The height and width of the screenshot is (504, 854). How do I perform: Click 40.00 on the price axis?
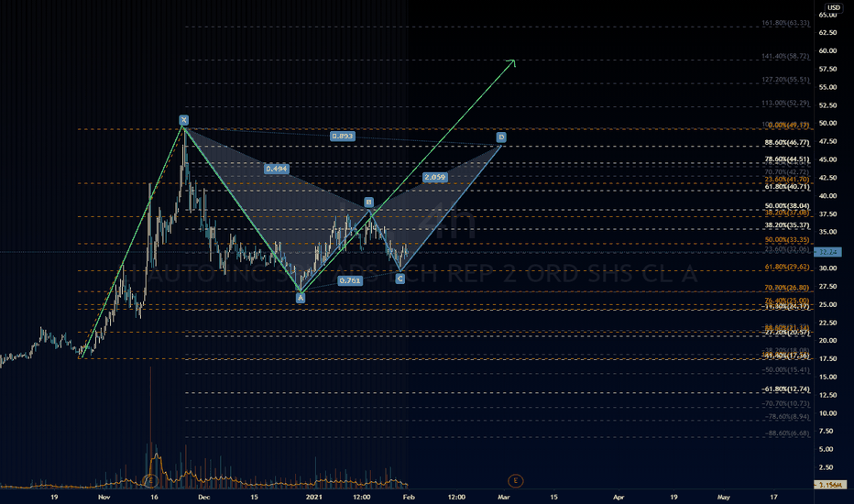pos(827,195)
